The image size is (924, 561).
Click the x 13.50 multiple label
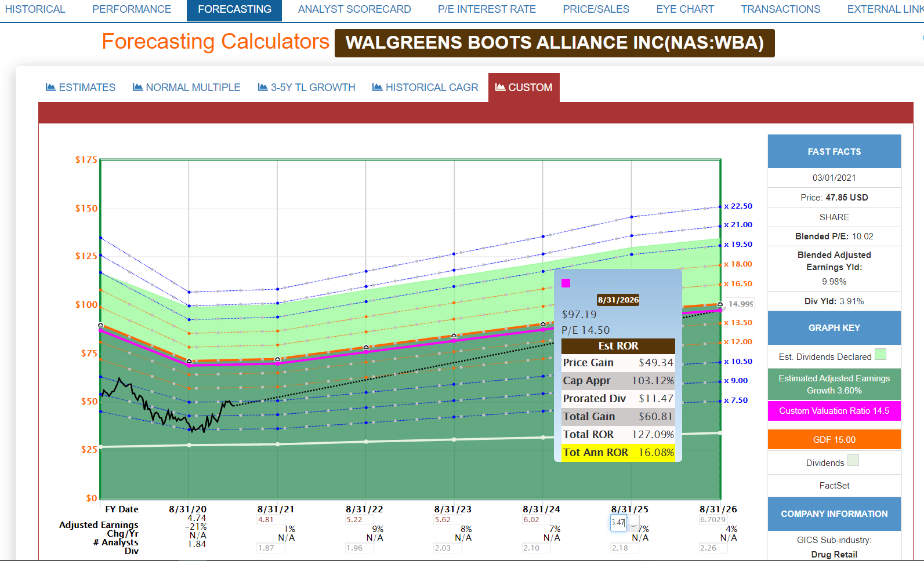point(738,322)
